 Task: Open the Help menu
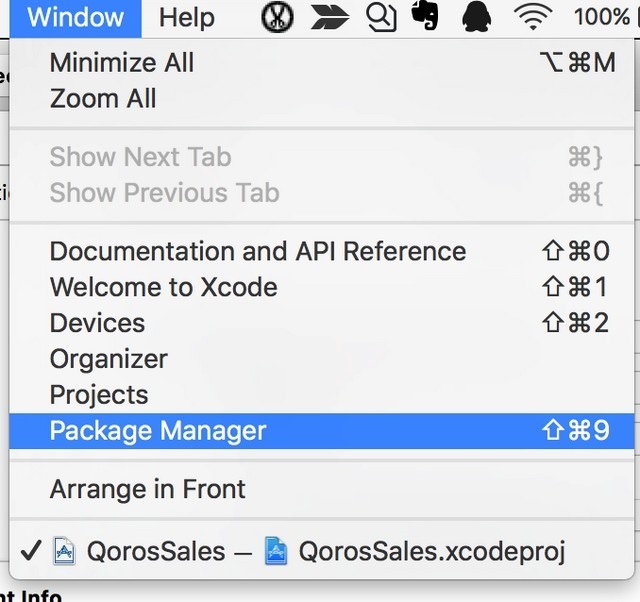(187, 16)
